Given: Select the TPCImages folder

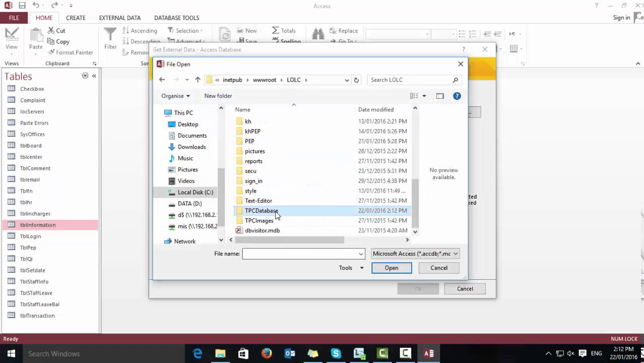Looking at the screenshot, I should point(259,220).
